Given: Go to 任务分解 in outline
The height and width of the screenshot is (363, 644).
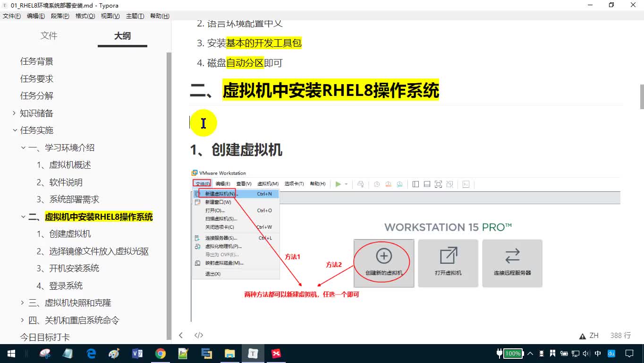Looking at the screenshot, I should (x=37, y=96).
